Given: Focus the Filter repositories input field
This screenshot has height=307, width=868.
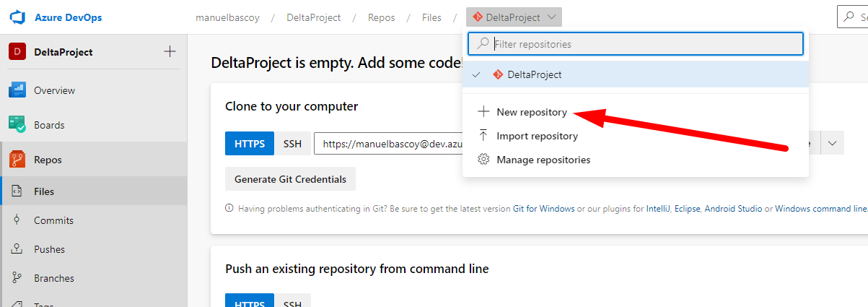Looking at the screenshot, I should [x=642, y=44].
